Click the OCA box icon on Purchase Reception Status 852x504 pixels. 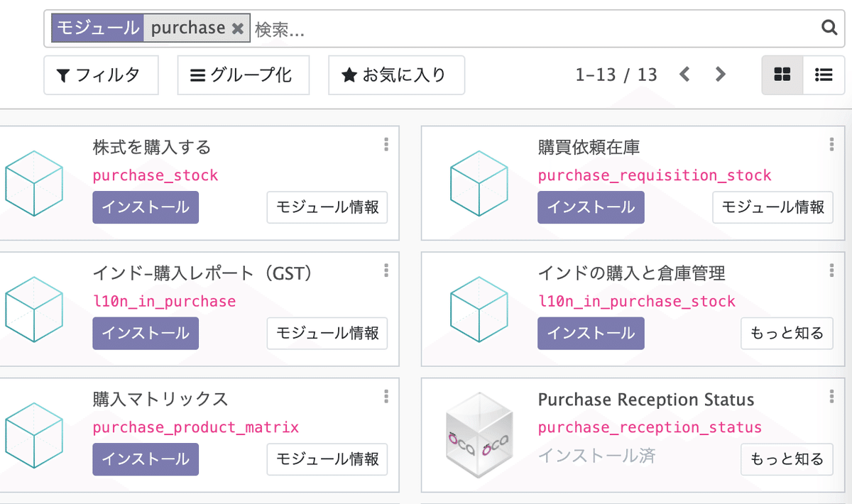coord(479,435)
